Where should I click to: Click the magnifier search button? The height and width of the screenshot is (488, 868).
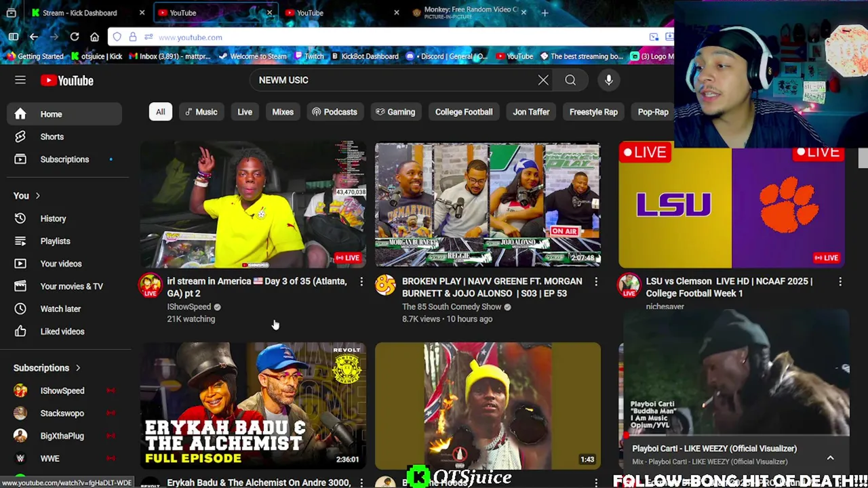[570, 80]
